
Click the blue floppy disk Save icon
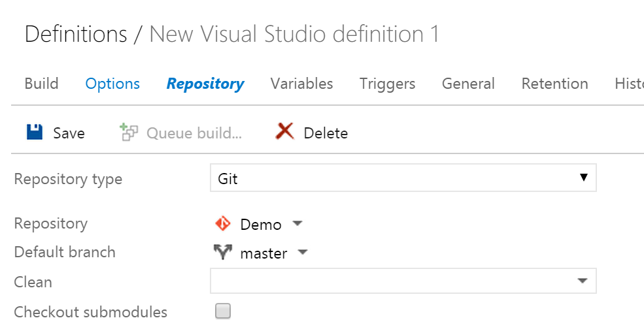pyautogui.click(x=35, y=133)
